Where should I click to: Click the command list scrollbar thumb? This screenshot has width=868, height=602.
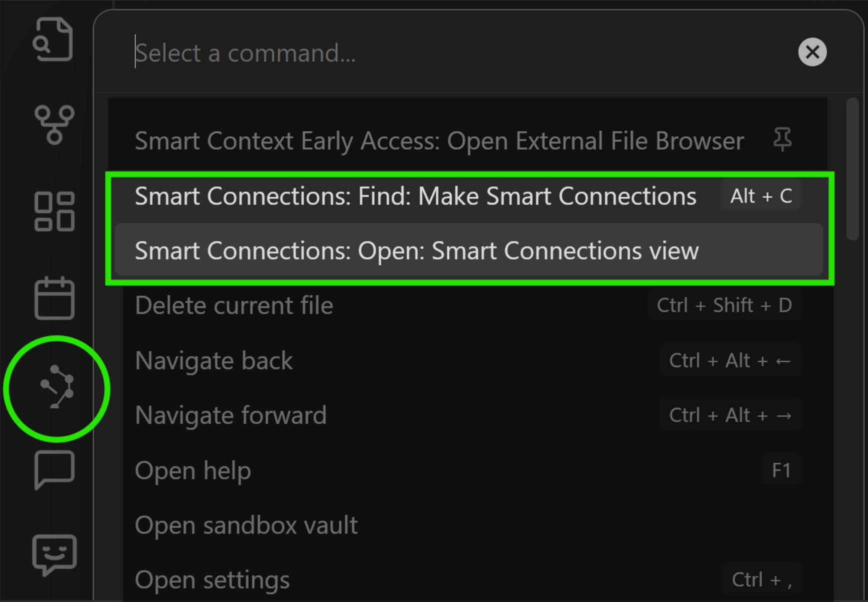click(x=853, y=169)
